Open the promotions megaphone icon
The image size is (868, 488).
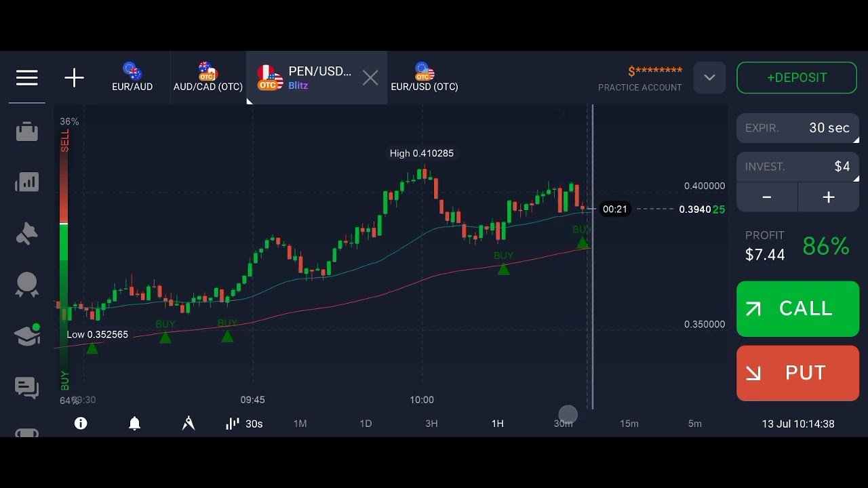27,234
